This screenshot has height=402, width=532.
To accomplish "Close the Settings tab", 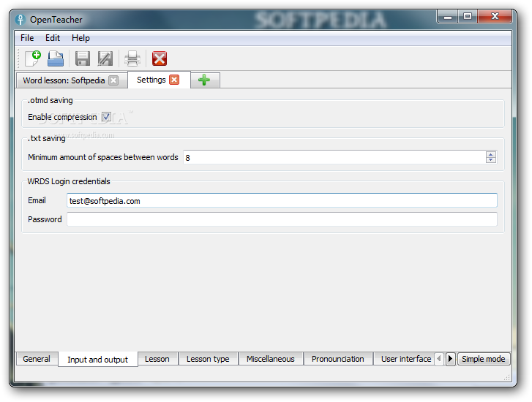I will pos(174,80).
